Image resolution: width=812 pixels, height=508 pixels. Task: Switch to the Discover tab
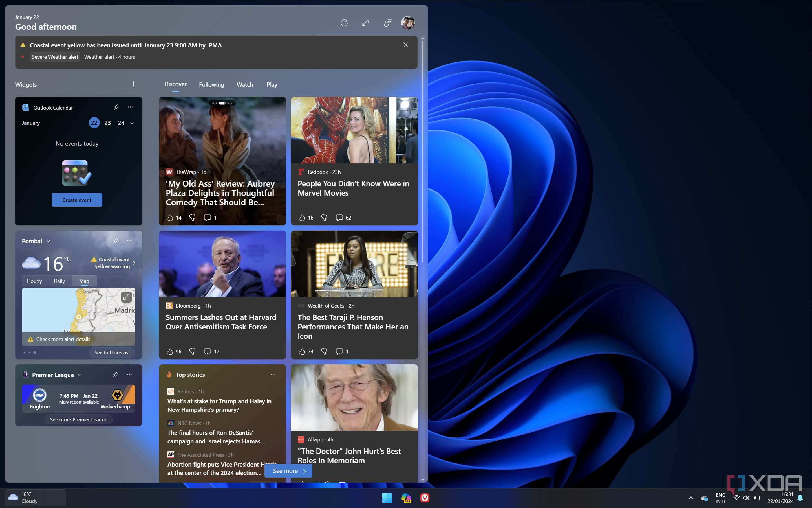(175, 84)
